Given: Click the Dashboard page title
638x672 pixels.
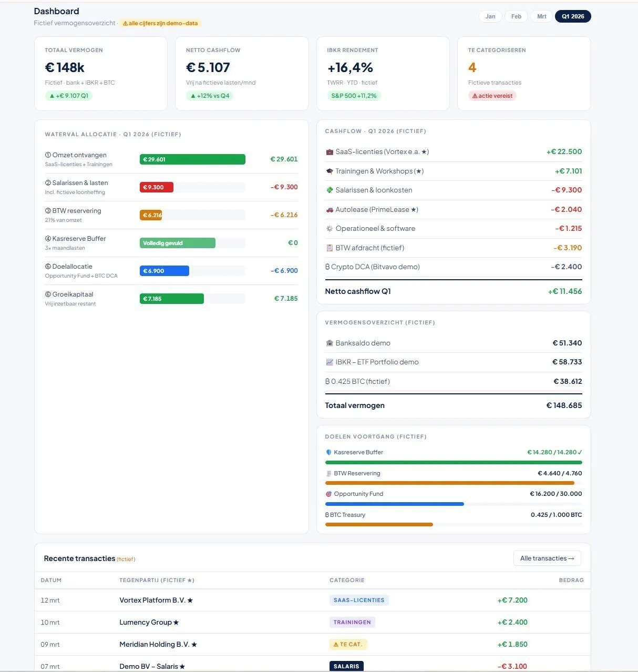Looking at the screenshot, I should (x=56, y=11).
